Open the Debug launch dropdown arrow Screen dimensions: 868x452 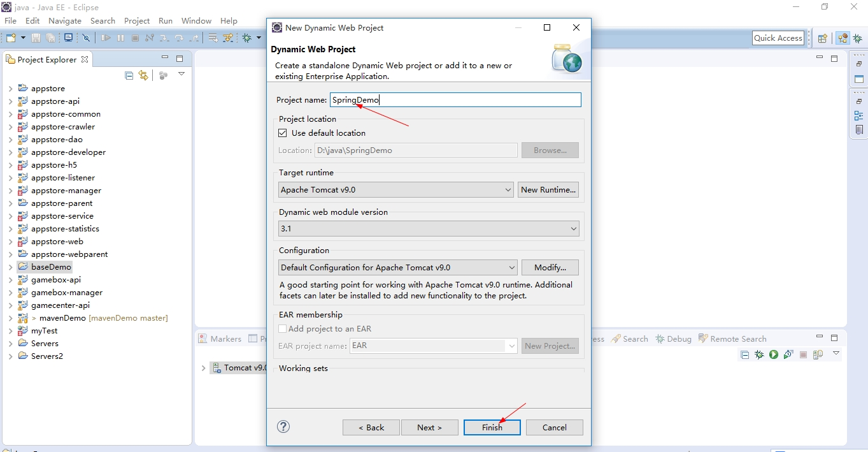pos(259,38)
